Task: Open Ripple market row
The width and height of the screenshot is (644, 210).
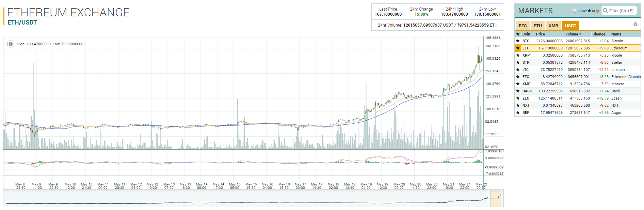Action: tap(578, 55)
